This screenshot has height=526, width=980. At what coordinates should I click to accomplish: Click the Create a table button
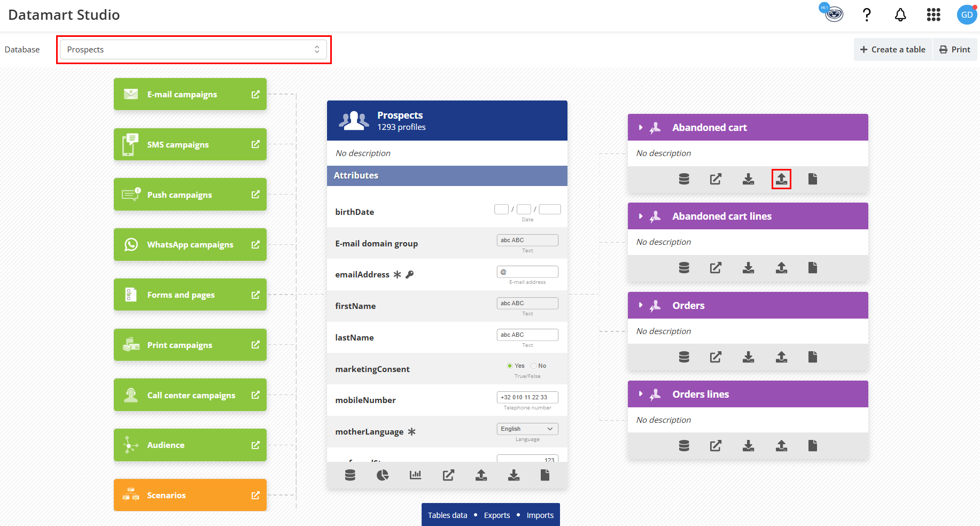pos(892,50)
